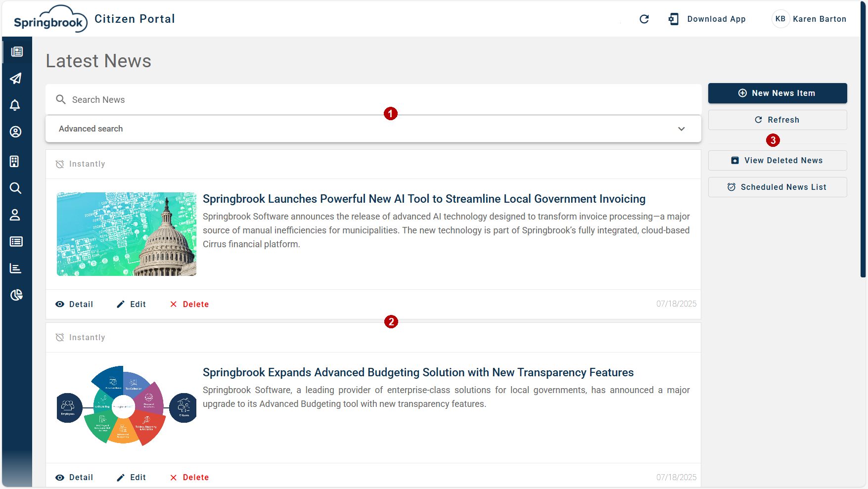The image size is (868, 489).
Task: Click the magnifier icon in Search News
Action: 61,99
